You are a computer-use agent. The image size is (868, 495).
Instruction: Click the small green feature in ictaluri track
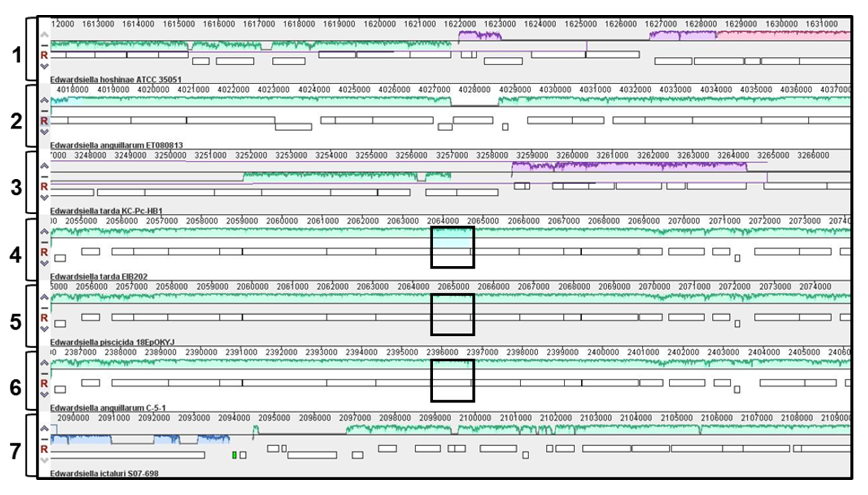pyautogui.click(x=234, y=455)
